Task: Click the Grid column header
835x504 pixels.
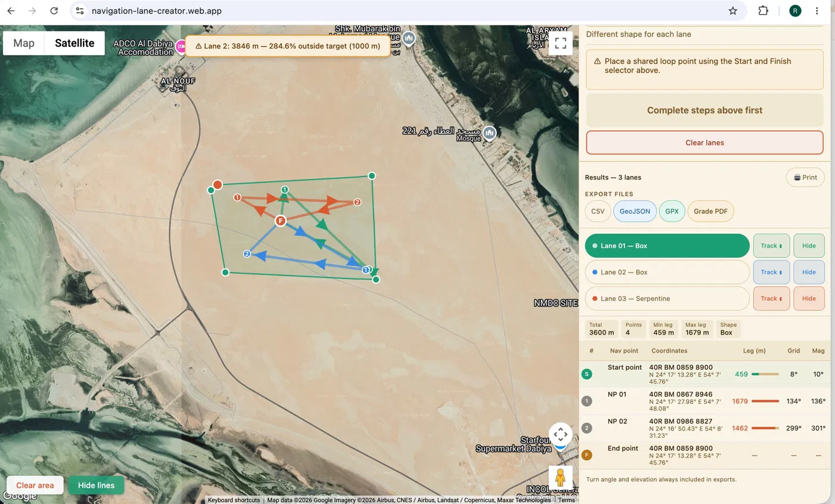Action: click(793, 351)
